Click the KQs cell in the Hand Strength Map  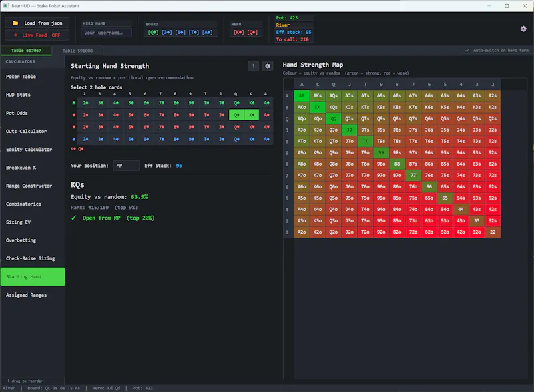(333, 107)
